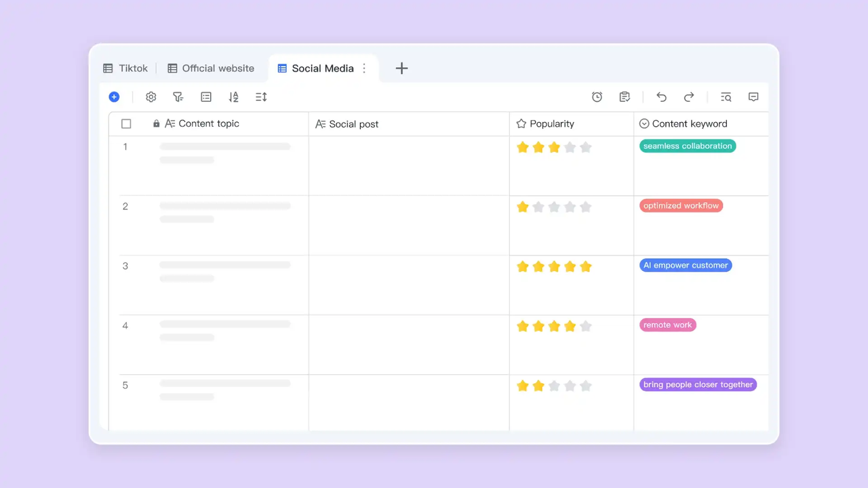Tick the select-all checkbox in header
The height and width of the screenshot is (488, 868).
click(126, 124)
